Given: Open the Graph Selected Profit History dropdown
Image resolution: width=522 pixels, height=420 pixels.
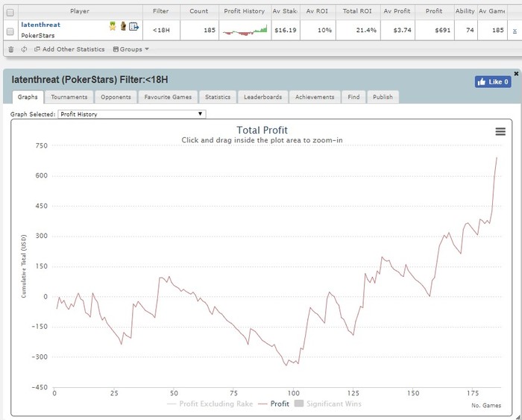Looking at the screenshot, I should (132, 114).
